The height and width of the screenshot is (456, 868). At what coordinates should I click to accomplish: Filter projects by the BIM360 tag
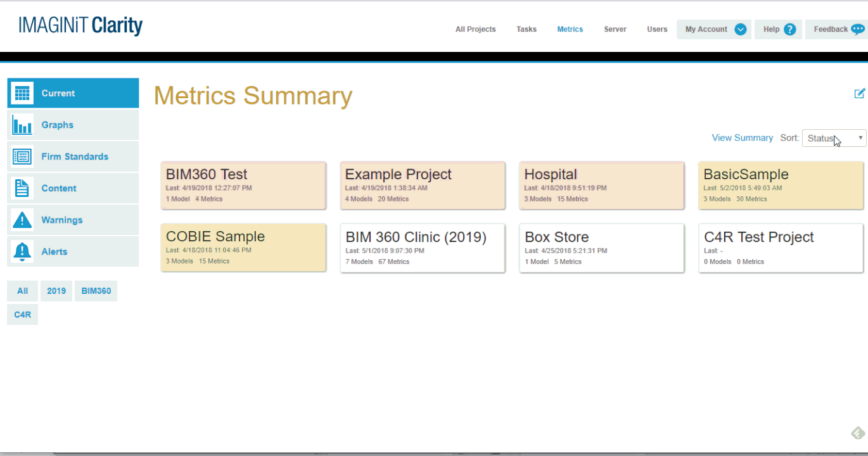96,291
